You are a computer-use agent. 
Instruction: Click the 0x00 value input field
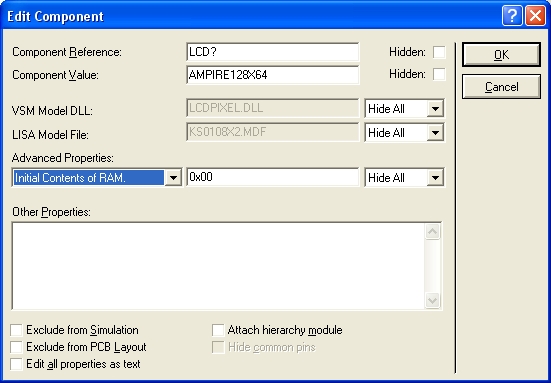click(273, 177)
